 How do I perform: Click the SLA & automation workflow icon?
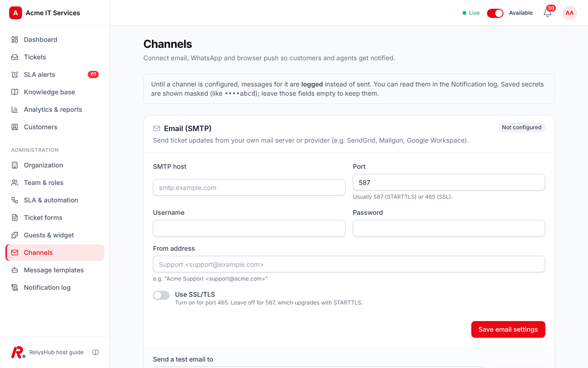15,200
